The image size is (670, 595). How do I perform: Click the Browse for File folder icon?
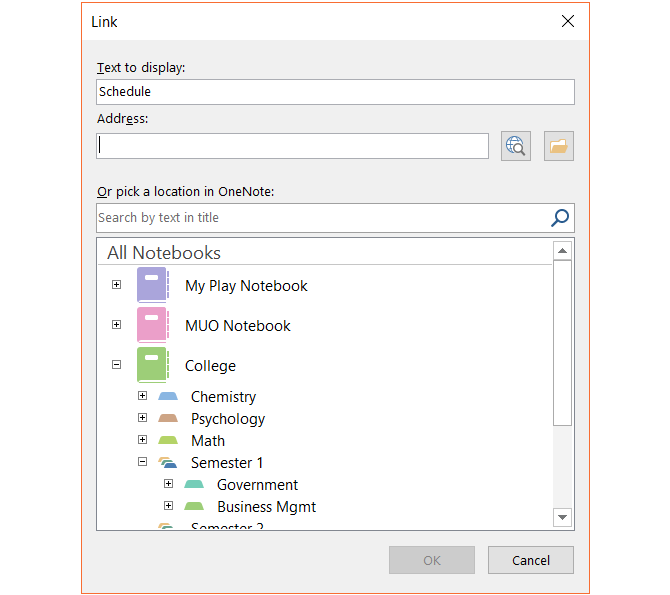pos(558,146)
